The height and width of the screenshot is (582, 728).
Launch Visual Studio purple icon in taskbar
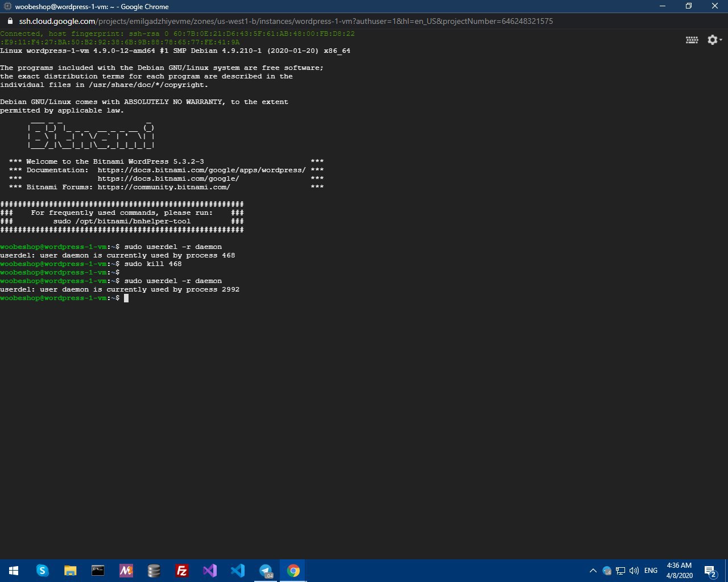click(210, 571)
